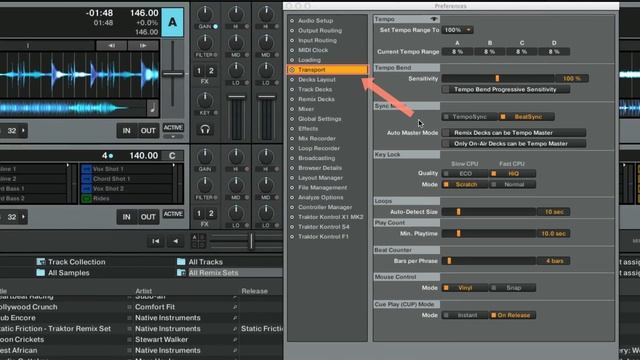Image resolution: width=640 pixels, height=360 pixels.
Task: Toggle FX unit 1 on top channel
Action: (x=199, y=71)
